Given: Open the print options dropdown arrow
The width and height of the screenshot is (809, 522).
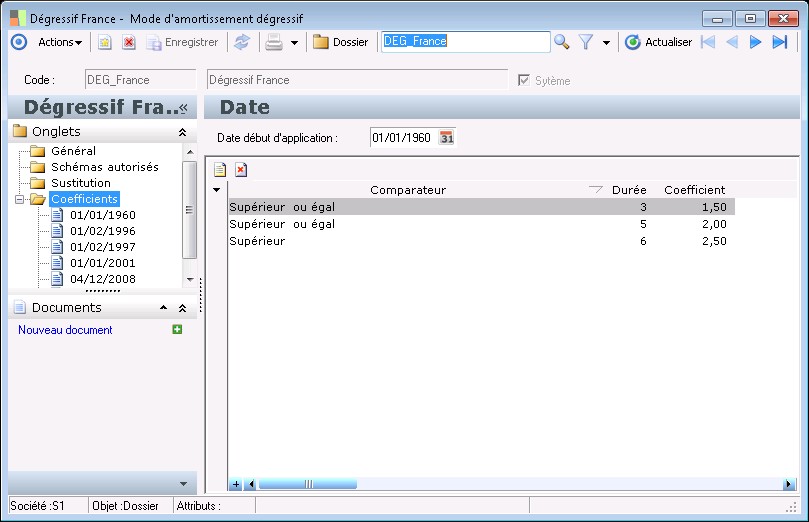Looking at the screenshot, I should coord(294,43).
